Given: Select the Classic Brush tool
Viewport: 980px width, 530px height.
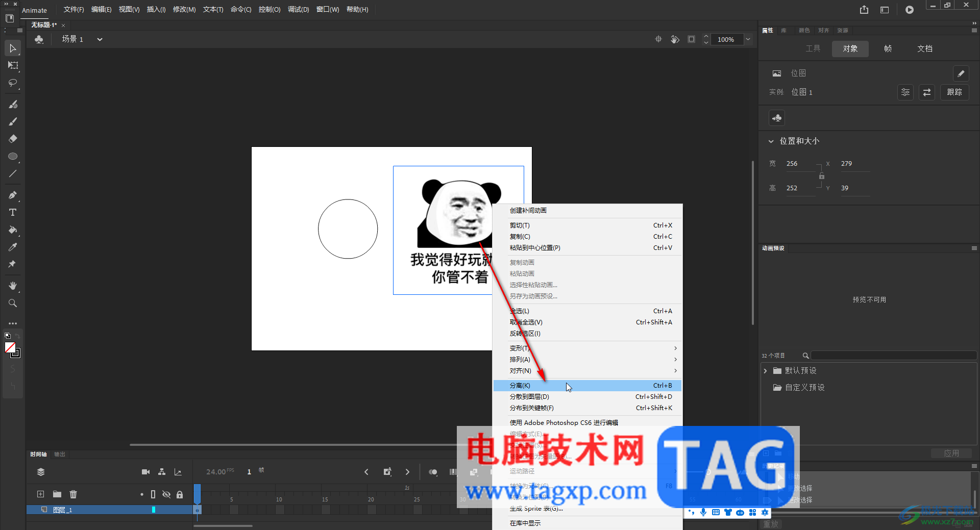Looking at the screenshot, I should point(13,121).
